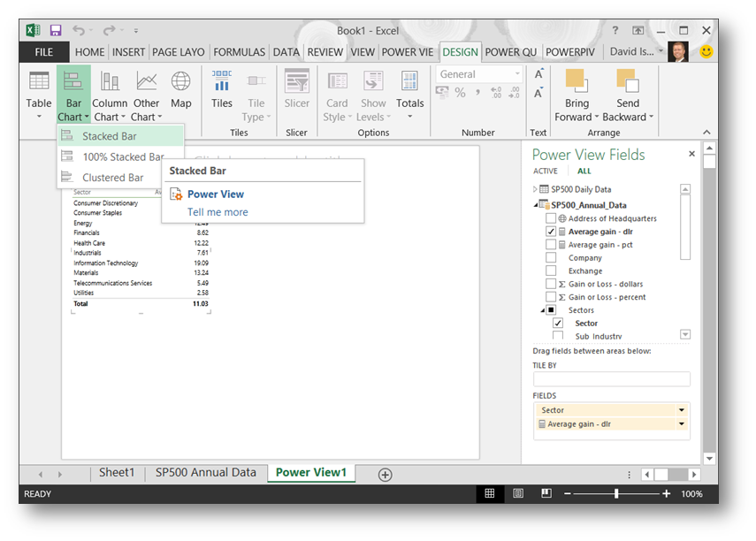The image size is (756, 541).
Task: Click the Redo arrow in title bar
Action: click(110, 30)
